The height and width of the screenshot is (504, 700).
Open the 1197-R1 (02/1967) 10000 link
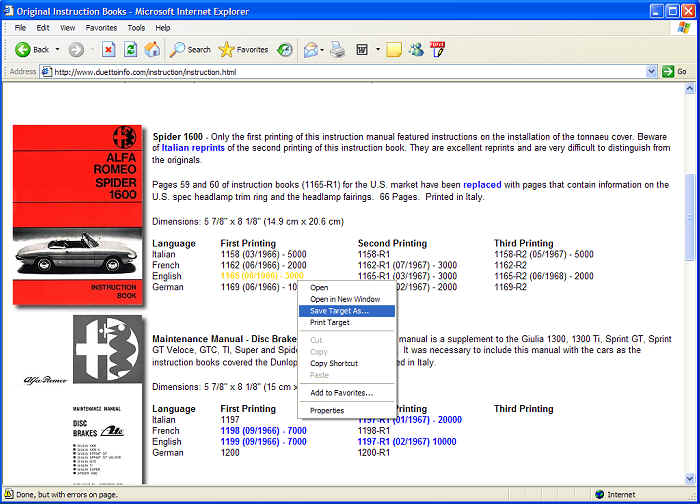coord(407,442)
